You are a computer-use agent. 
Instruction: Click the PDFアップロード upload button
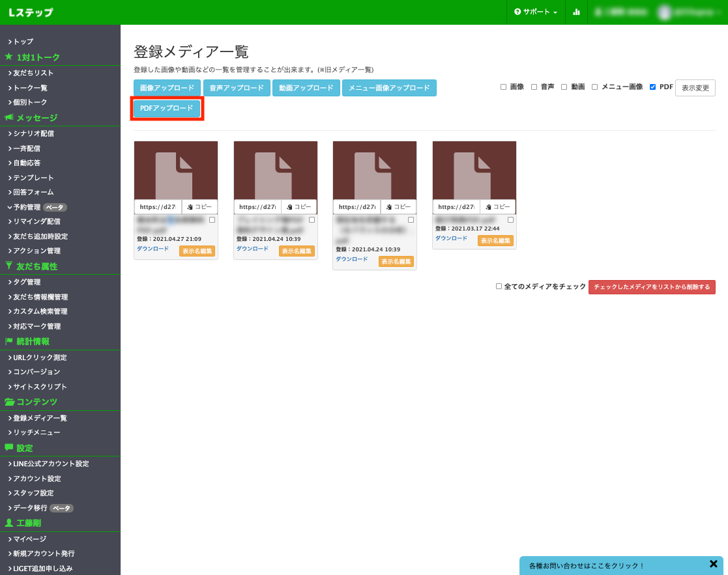tap(167, 108)
